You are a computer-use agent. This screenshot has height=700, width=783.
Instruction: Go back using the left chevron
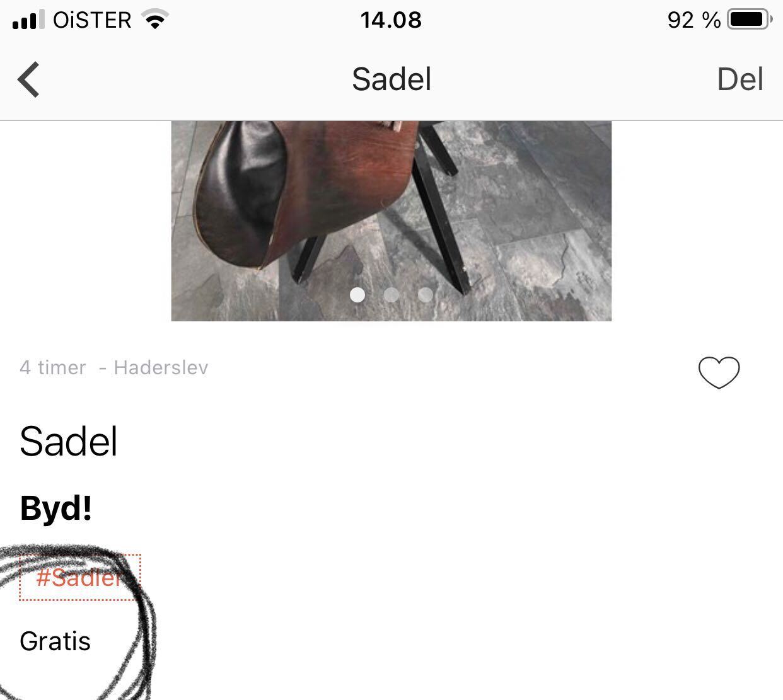pyautogui.click(x=28, y=79)
